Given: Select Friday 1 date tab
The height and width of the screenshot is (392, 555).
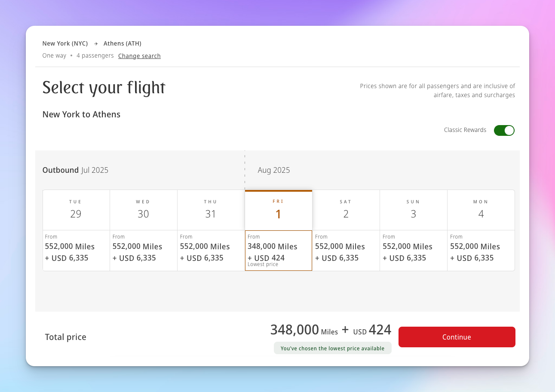Looking at the screenshot, I should click(279, 210).
